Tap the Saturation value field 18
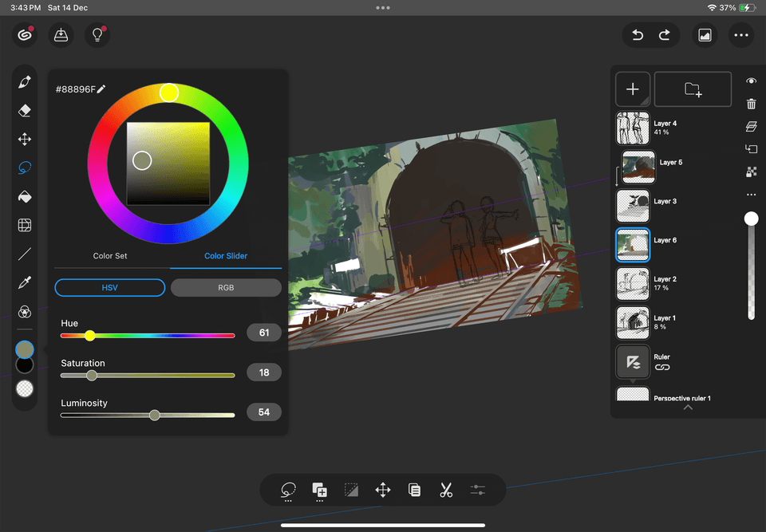Viewport: 766px width, 532px height. click(264, 372)
